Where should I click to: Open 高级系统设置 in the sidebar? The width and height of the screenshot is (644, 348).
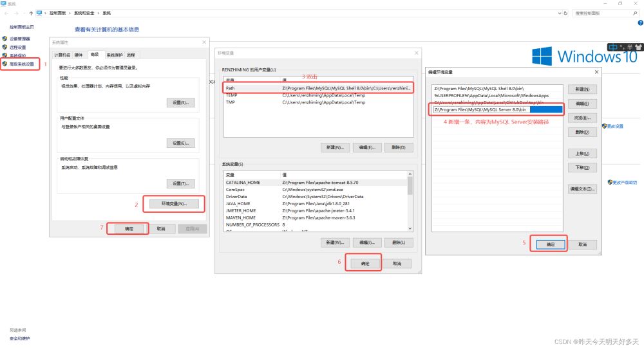(21, 64)
